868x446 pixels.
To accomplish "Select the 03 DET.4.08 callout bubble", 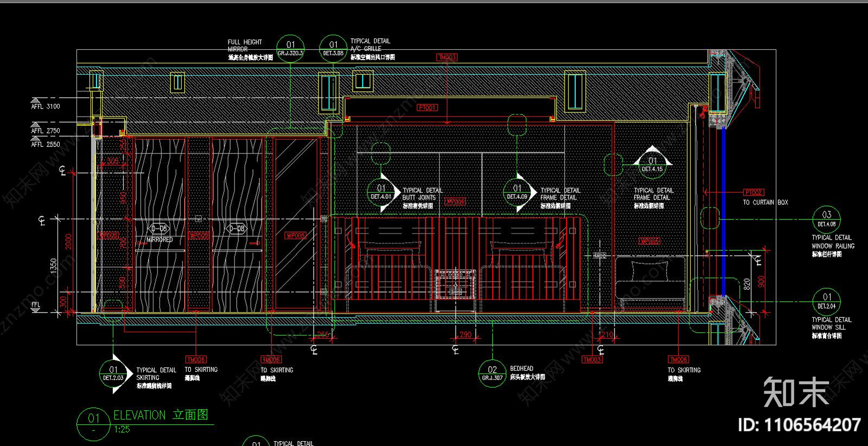I will click(827, 219).
